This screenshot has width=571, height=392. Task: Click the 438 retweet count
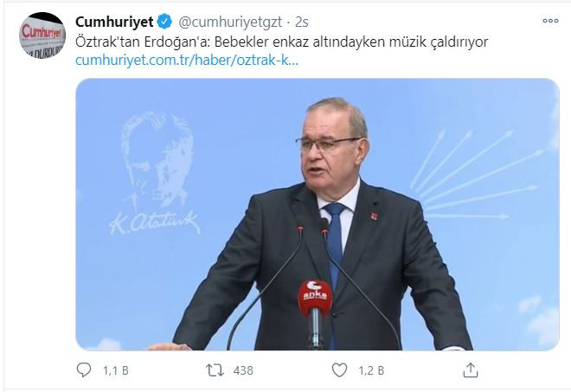[x=243, y=371]
